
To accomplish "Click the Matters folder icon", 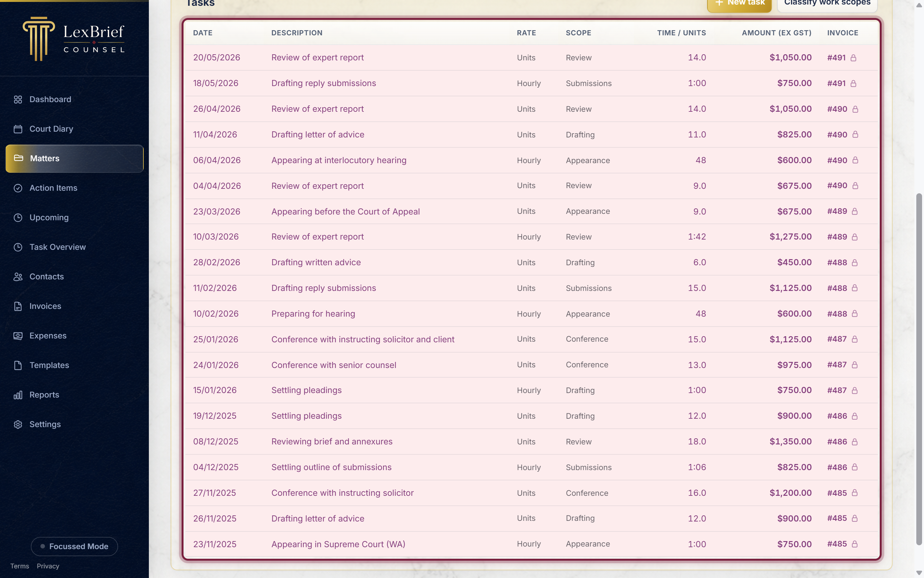I will click(18, 158).
